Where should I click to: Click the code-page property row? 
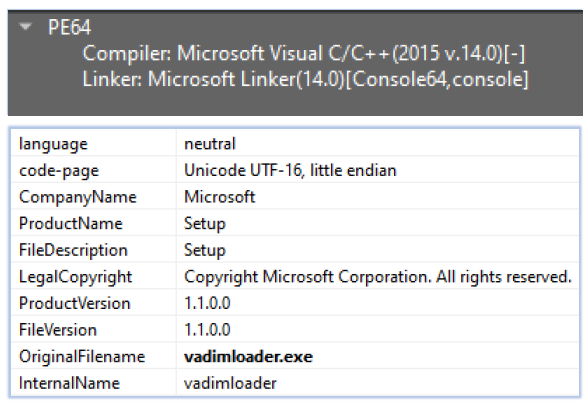pos(295,170)
